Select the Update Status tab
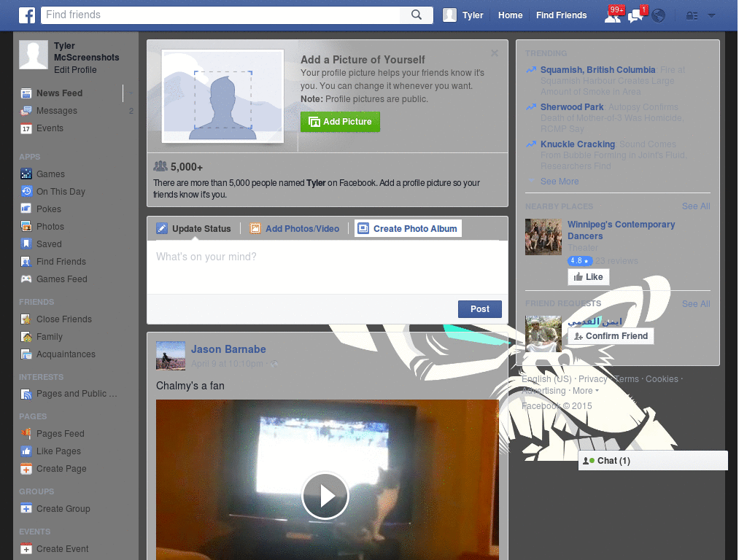This screenshot has height=560, width=747. [194, 228]
